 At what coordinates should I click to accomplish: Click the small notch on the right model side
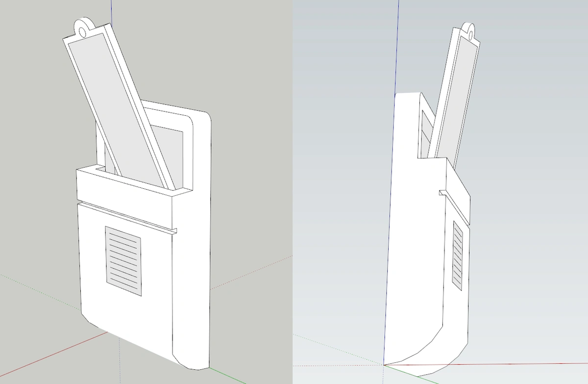[442, 193]
